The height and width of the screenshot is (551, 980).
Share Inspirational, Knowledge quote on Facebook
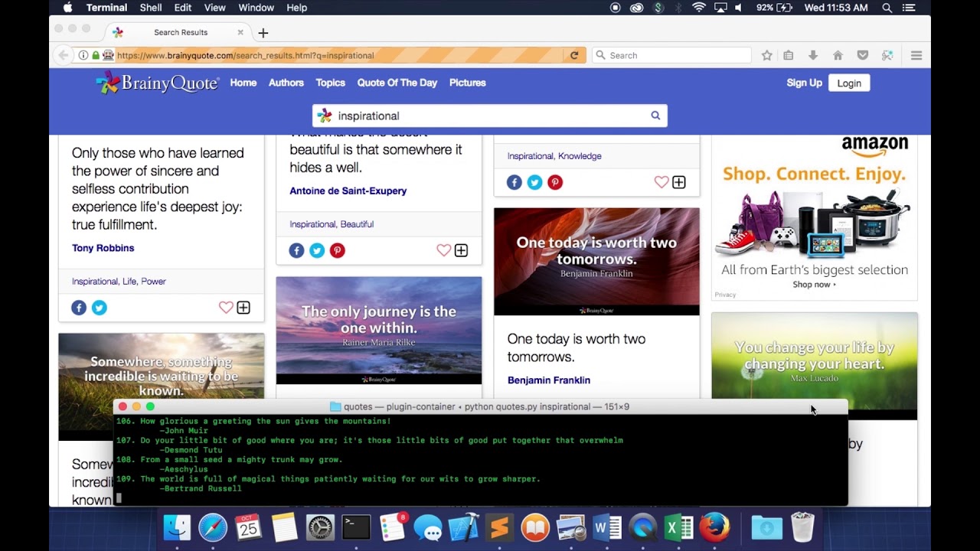[514, 182]
